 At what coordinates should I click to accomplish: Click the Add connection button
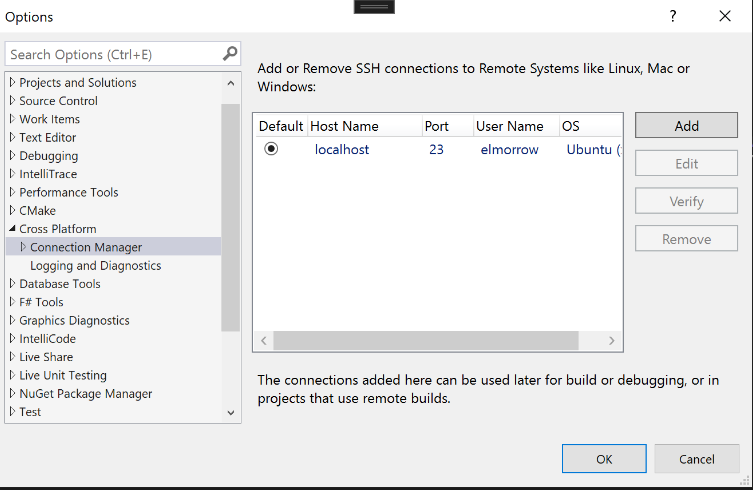(x=686, y=126)
